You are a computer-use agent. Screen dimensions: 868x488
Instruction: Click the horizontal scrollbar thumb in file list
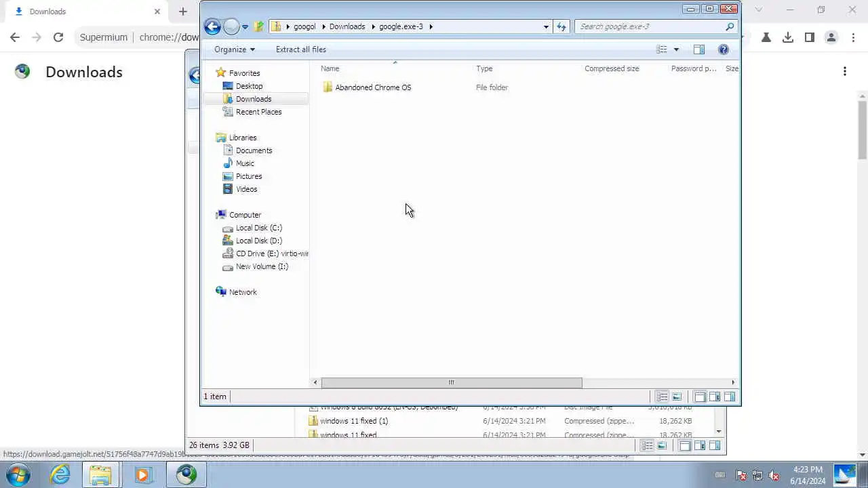(x=451, y=383)
